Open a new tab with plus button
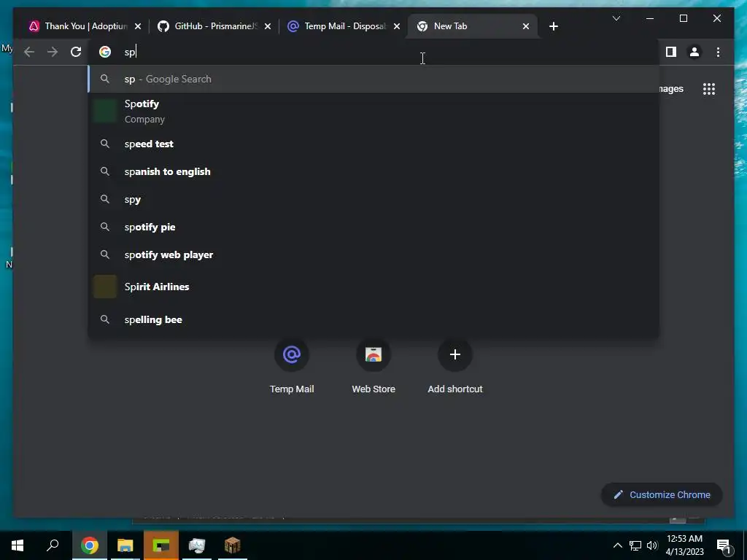 click(x=553, y=26)
